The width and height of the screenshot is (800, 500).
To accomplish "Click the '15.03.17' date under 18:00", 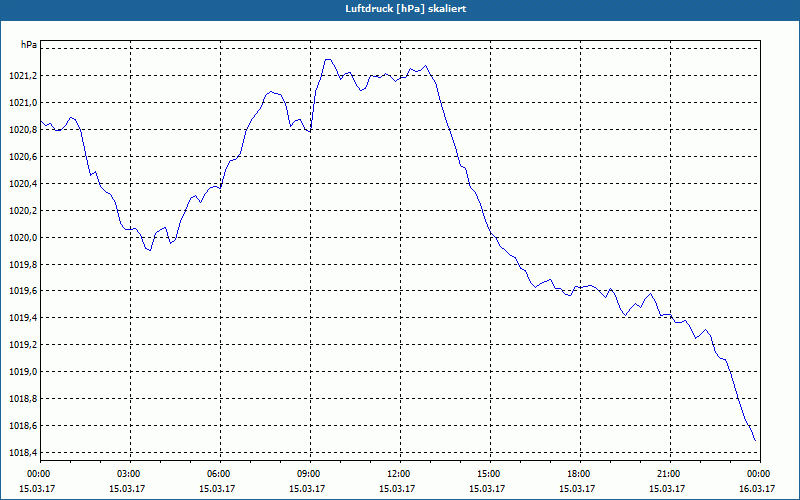I will pyautogui.click(x=577, y=489).
